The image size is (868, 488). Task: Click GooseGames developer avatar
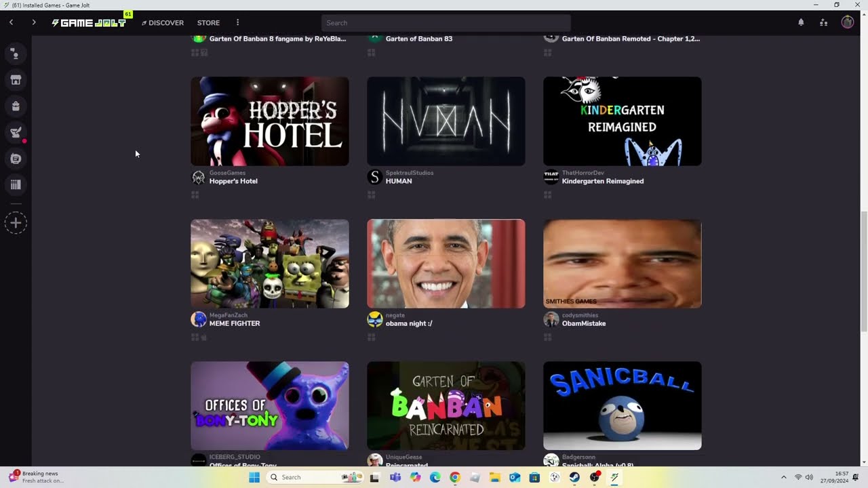[x=199, y=178]
